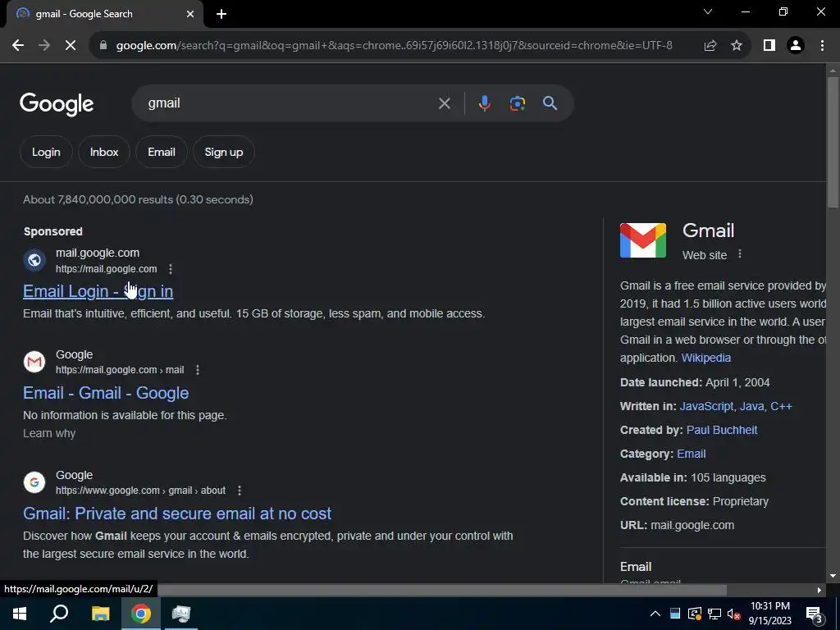840x630 pixels.
Task: Click the Google logo
Action: click(x=57, y=104)
